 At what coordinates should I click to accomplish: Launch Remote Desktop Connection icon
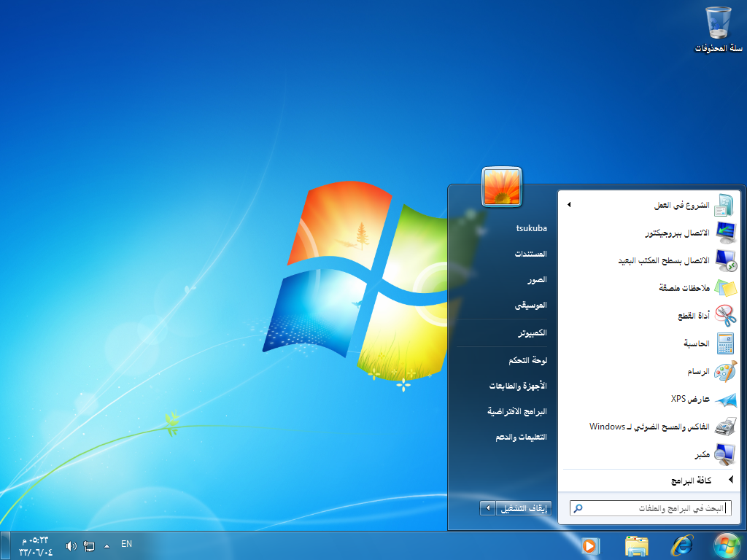tap(726, 260)
